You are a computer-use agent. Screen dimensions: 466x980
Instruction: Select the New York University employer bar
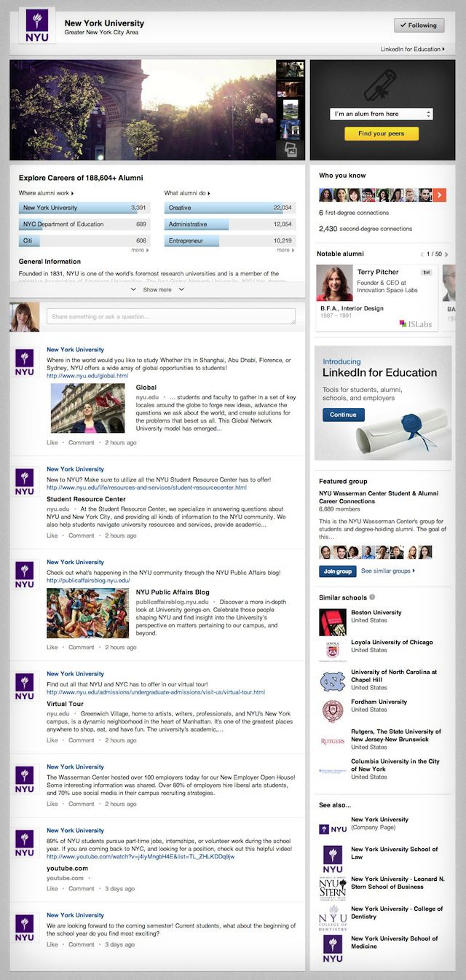point(84,208)
